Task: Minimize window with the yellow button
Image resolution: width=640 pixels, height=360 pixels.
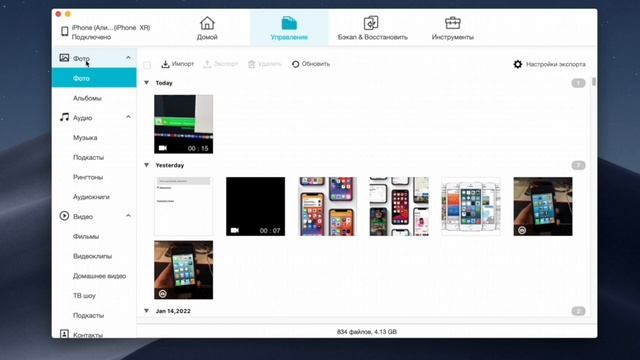Action: tap(68, 14)
